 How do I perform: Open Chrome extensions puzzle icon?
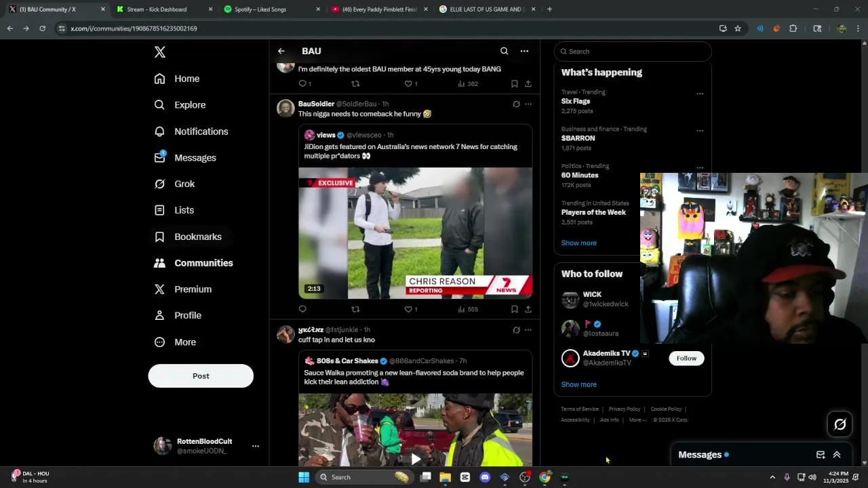793,28
